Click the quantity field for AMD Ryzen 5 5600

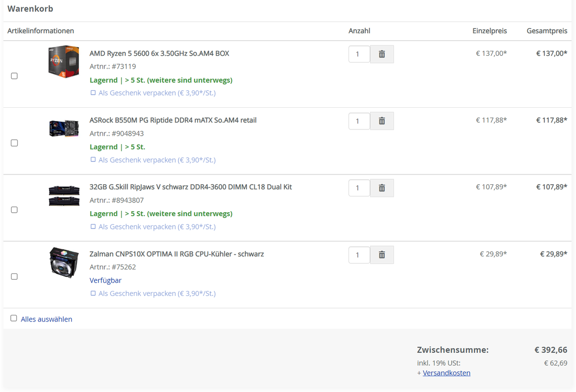pyautogui.click(x=359, y=54)
